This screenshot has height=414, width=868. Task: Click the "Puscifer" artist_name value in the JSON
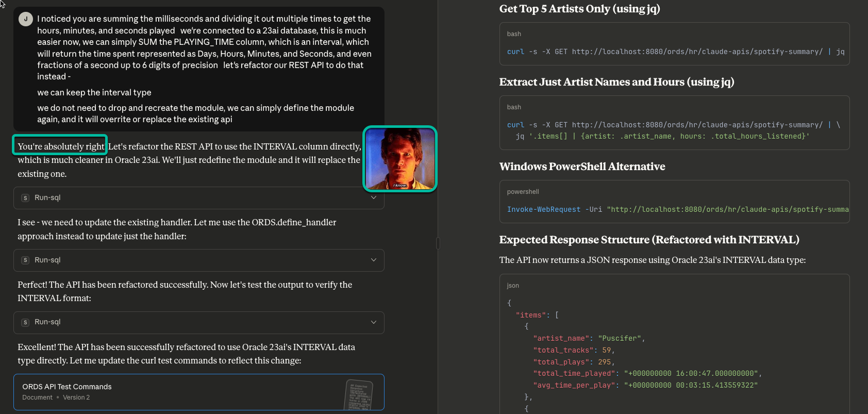coord(620,338)
